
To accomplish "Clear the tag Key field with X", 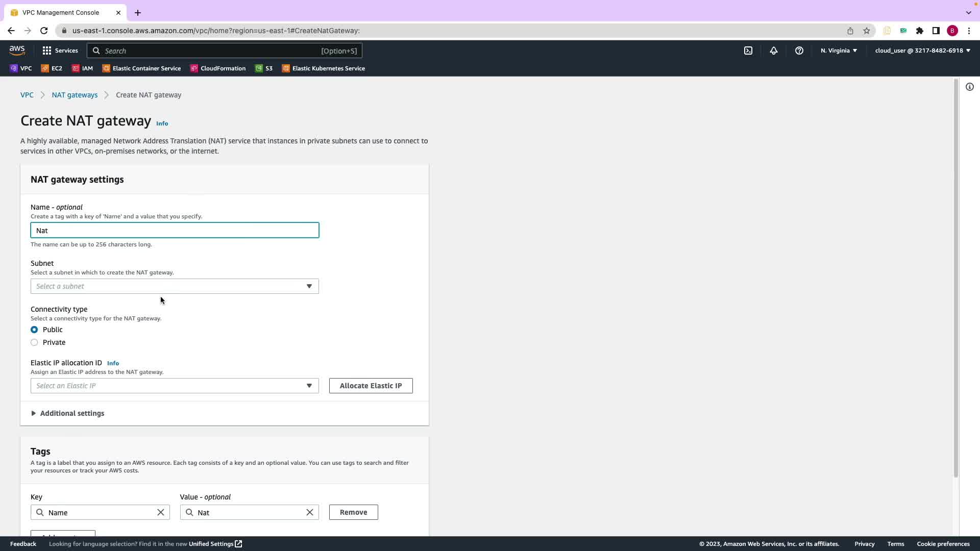I will click(161, 512).
